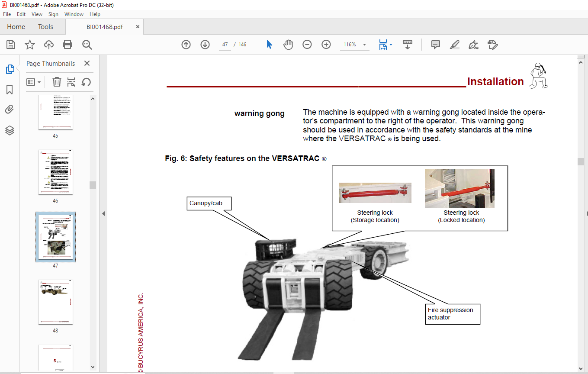This screenshot has width=588, height=374.
Task: Select page 47 thumbnail
Action: [x=55, y=237]
